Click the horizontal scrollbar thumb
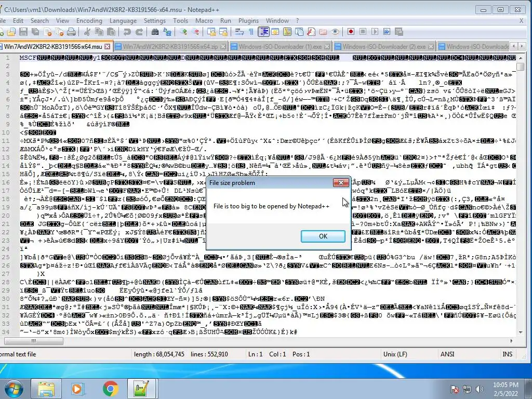 tap(34, 341)
